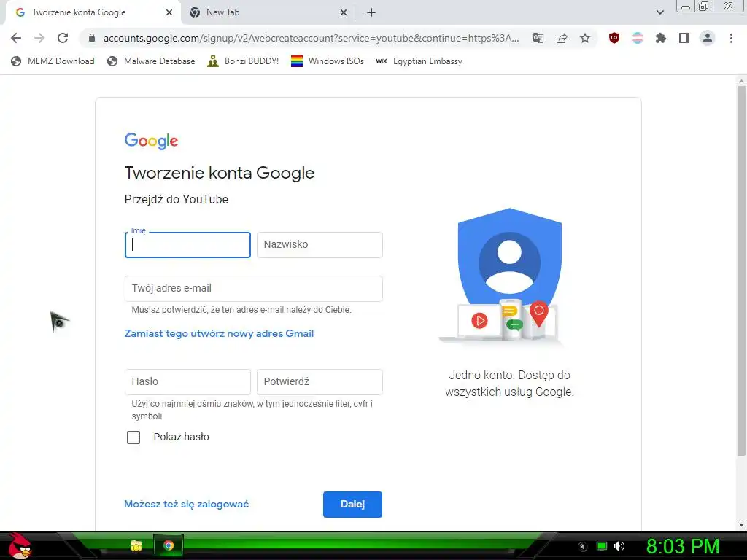Open the green monitor tray icon
The image size is (747, 560).
tap(602, 546)
